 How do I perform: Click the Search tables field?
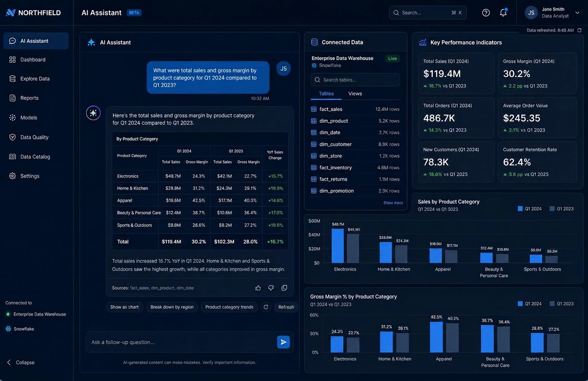coord(356,80)
